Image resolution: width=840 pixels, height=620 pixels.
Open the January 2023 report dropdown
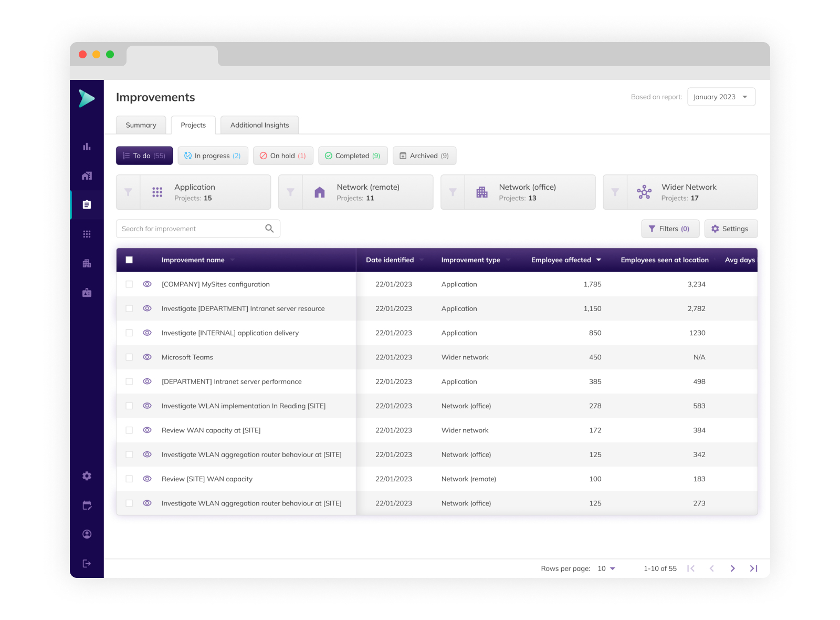coord(721,97)
